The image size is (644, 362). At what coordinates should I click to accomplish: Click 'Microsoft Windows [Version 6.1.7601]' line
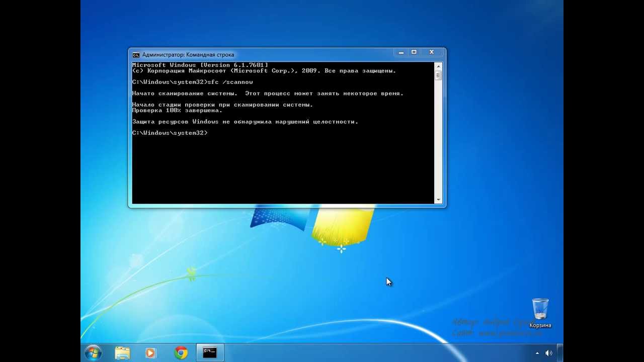click(x=200, y=65)
